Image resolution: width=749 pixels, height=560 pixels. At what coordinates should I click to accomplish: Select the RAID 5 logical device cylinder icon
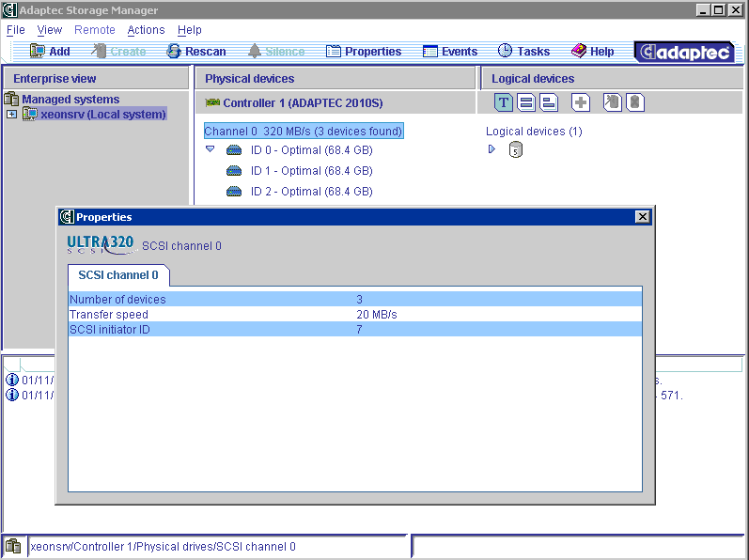tap(515, 150)
